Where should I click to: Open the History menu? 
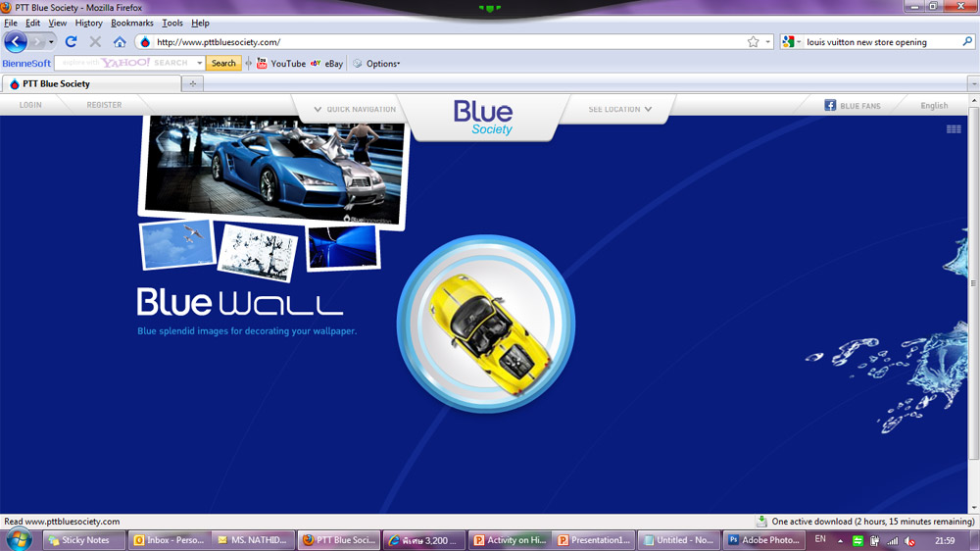click(x=89, y=24)
